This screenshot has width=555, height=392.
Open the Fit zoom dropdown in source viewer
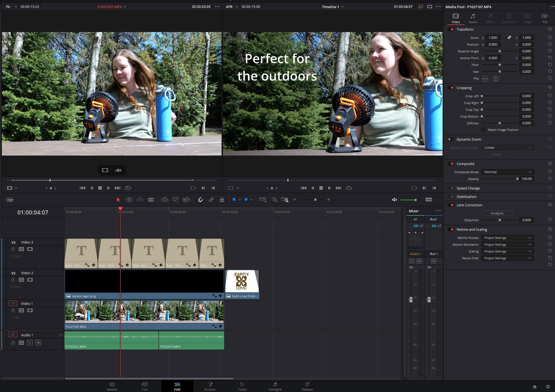click(11, 7)
